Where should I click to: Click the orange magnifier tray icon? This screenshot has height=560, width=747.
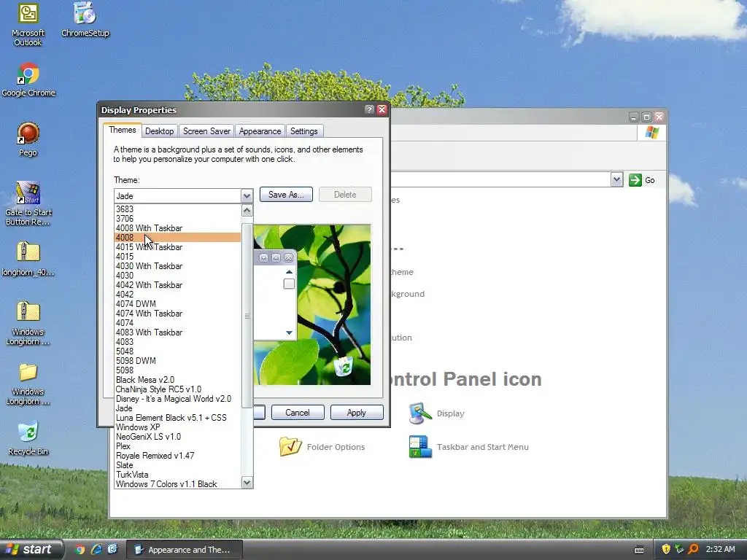pyautogui.click(x=693, y=550)
